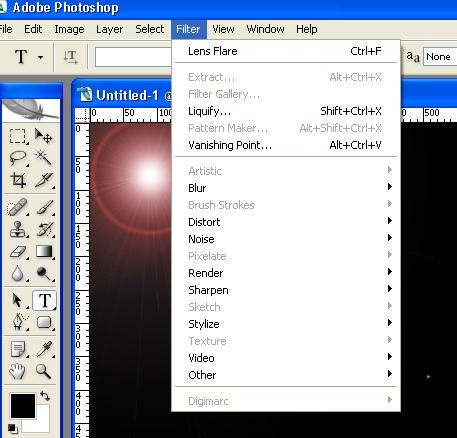This screenshot has height=438, width=457.
Task: Select the Eyedropper tool
Action: 44,349
